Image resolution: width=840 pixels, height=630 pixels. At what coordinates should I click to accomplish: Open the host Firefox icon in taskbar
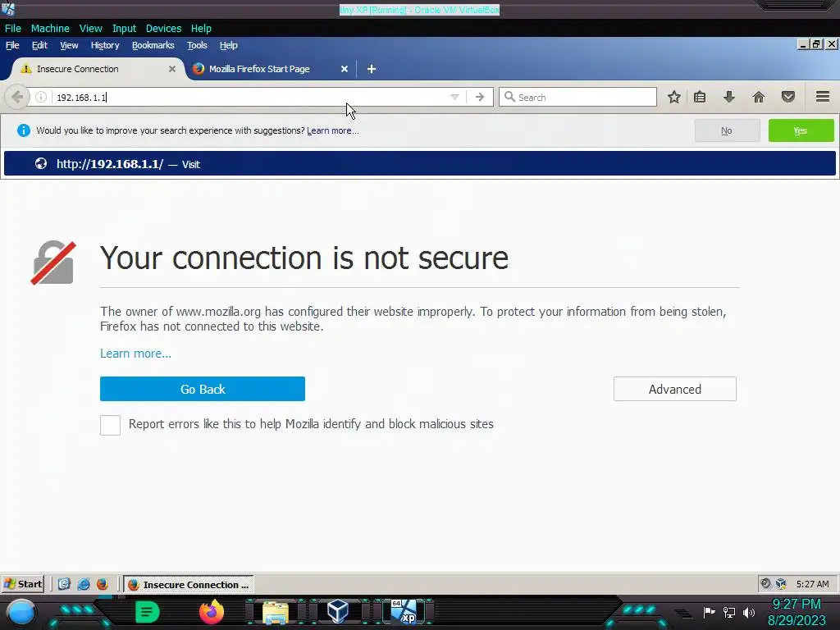(x=211, y=611)
